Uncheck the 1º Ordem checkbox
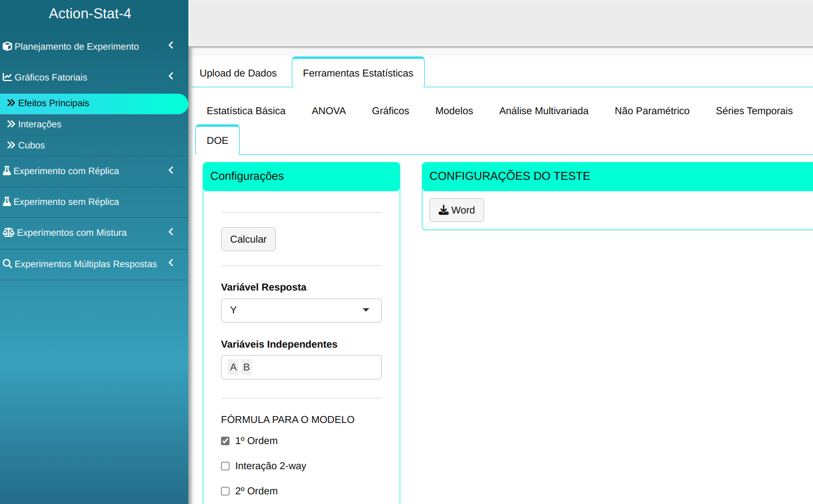 point(226,441)
